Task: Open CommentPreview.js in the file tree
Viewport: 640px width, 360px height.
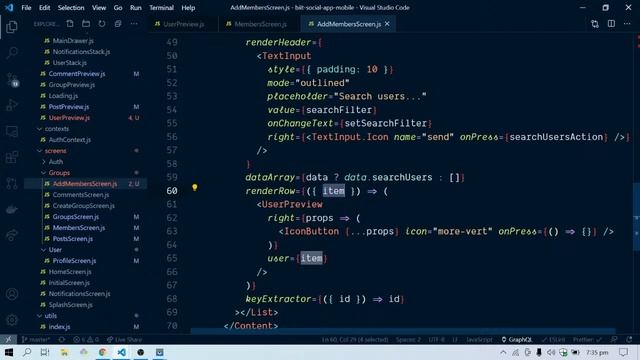Action: tap(77, 74)
